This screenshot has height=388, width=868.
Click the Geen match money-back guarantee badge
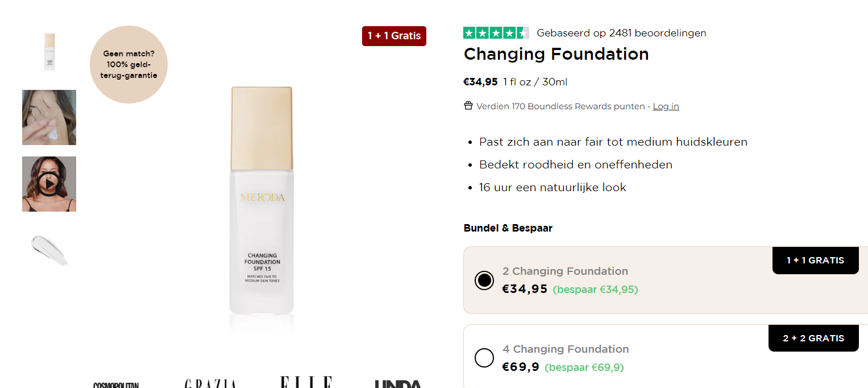point(128,64)
